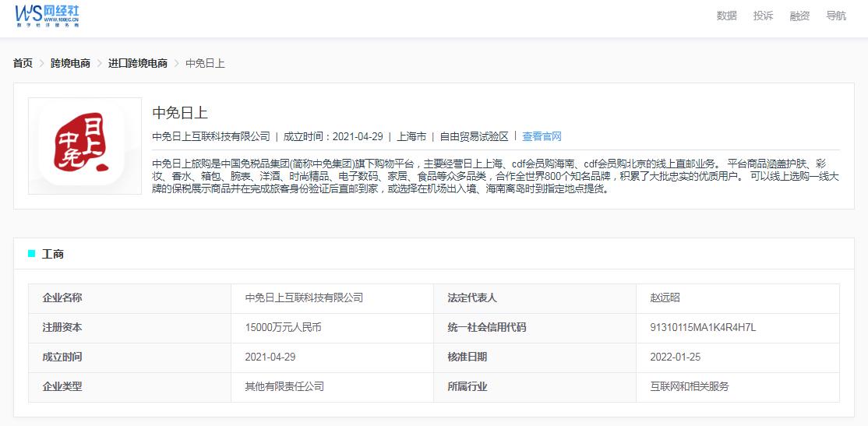Open the 投诉 menu

pyautogui.click(x=763, y=16)
